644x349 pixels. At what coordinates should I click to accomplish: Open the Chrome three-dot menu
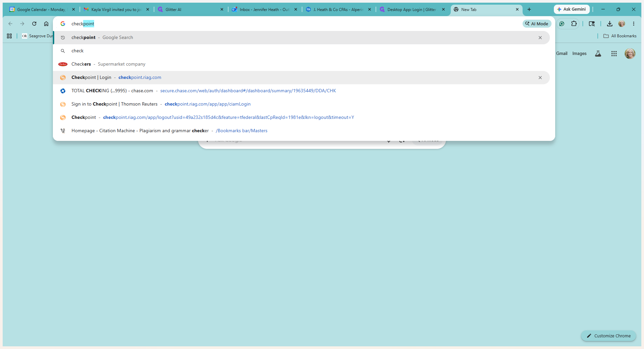(634, 24)
